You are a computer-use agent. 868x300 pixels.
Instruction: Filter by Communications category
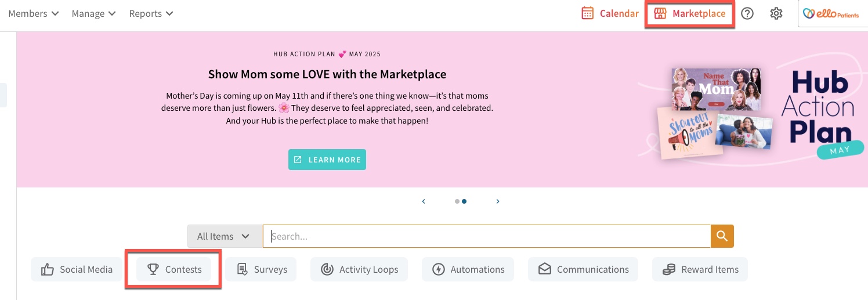click(583, 269)
